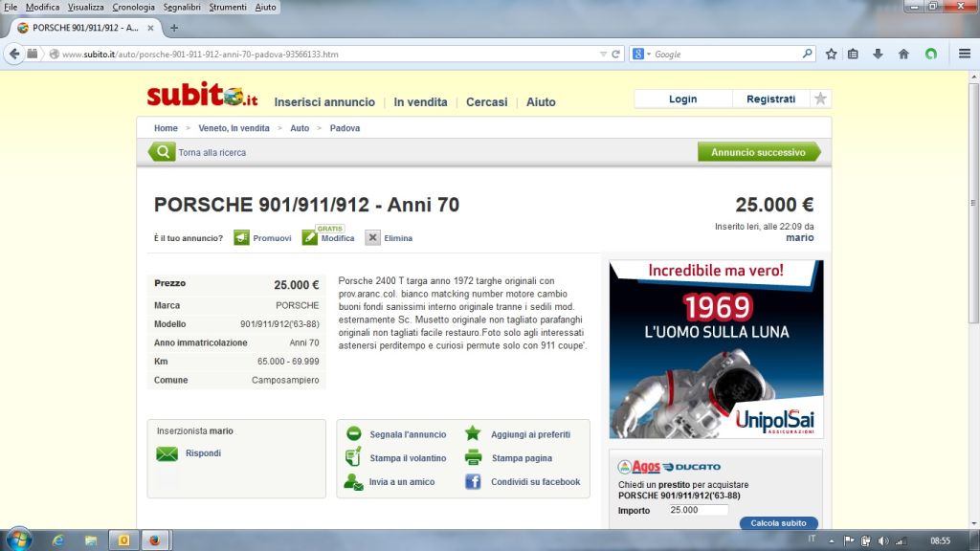Open a new tab with plus button
The height and width of the screenshot is (551, 980).
[x=174, y=28]
